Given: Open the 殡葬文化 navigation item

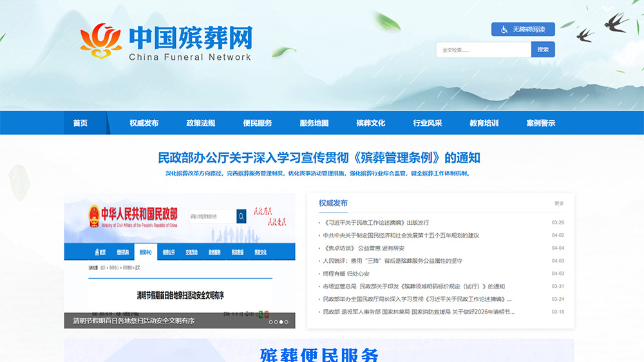Looking at the screenshot, I should click(x=370, y=123).
